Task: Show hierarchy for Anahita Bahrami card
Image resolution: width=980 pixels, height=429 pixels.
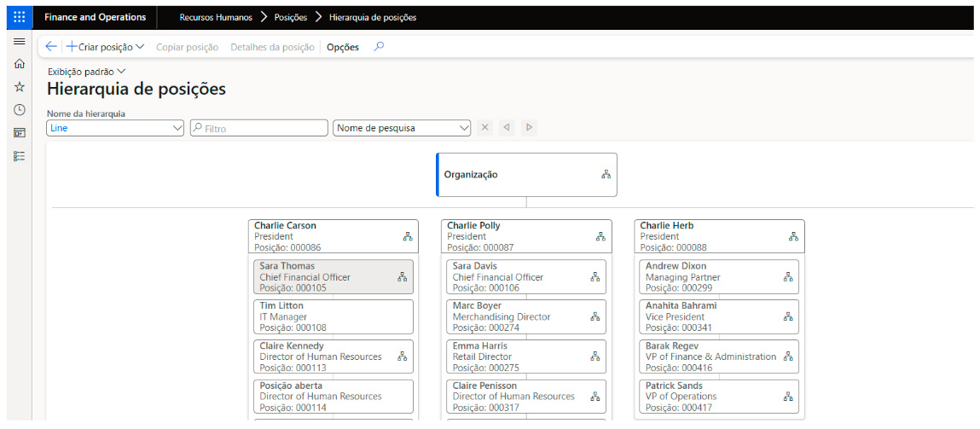Action: coord(788,316)
